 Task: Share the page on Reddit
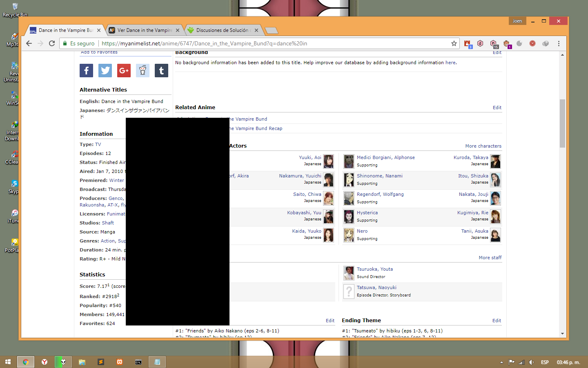[x=143, y=71]
